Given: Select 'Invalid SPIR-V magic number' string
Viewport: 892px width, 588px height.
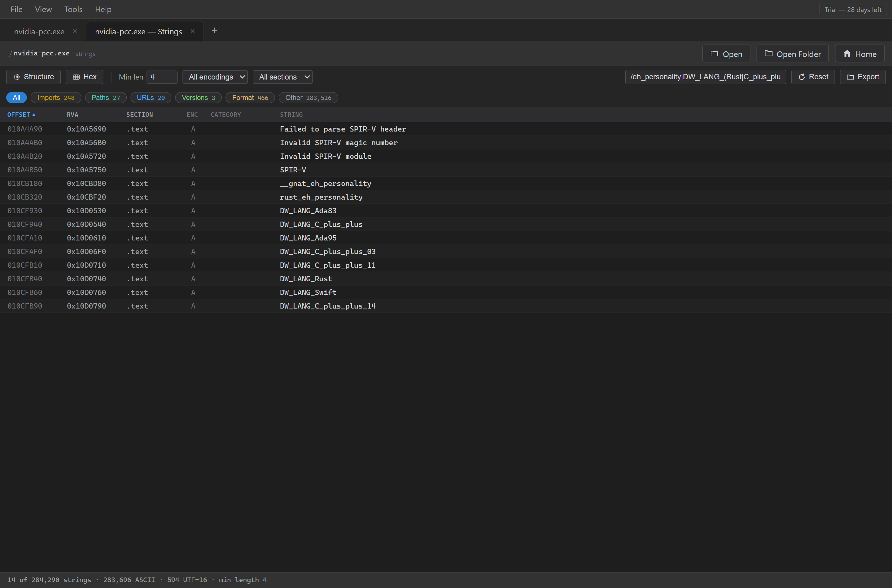Looking at the screenshot, I should (339, 142).
